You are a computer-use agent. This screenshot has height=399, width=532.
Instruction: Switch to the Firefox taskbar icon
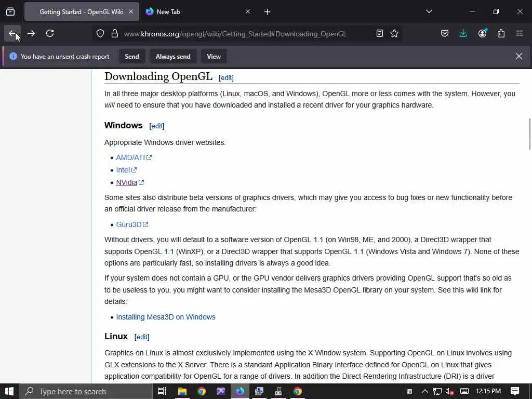tap(240, 392)
